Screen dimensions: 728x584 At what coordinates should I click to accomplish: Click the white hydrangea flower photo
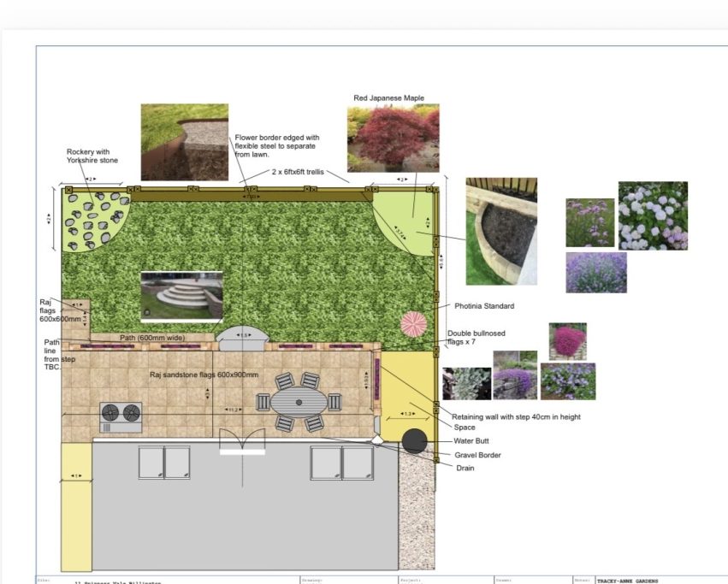(x=653, y=215)
